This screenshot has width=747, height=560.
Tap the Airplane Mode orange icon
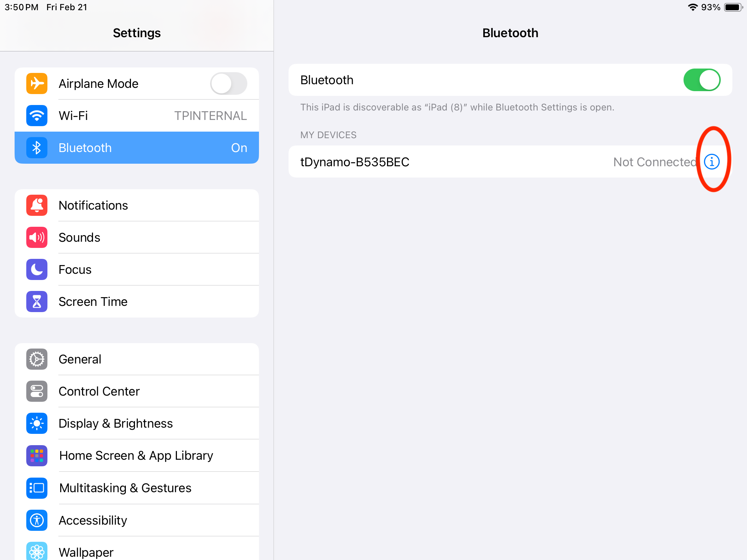pos(37,83)
